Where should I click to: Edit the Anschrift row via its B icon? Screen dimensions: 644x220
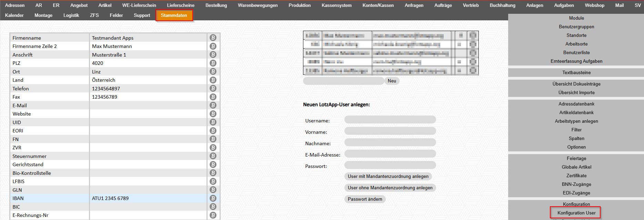[x=213, y=54]
